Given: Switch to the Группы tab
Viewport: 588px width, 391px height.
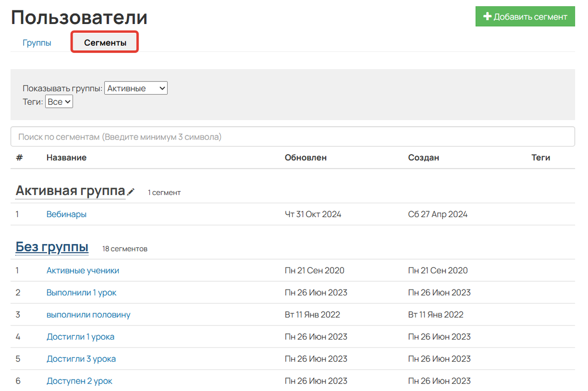Looking at the screenshot, I should [36, 43].
